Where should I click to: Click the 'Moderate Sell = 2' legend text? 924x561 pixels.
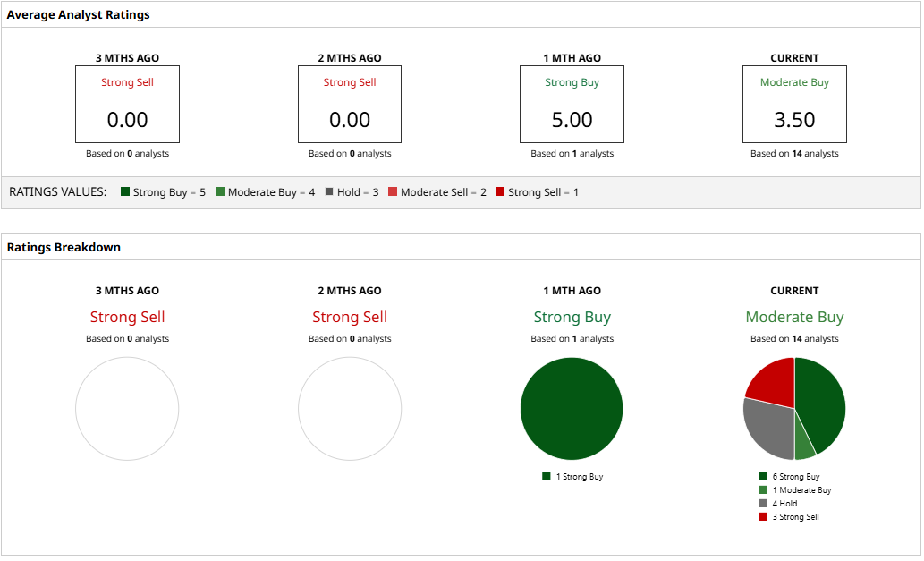coord(444,192)
